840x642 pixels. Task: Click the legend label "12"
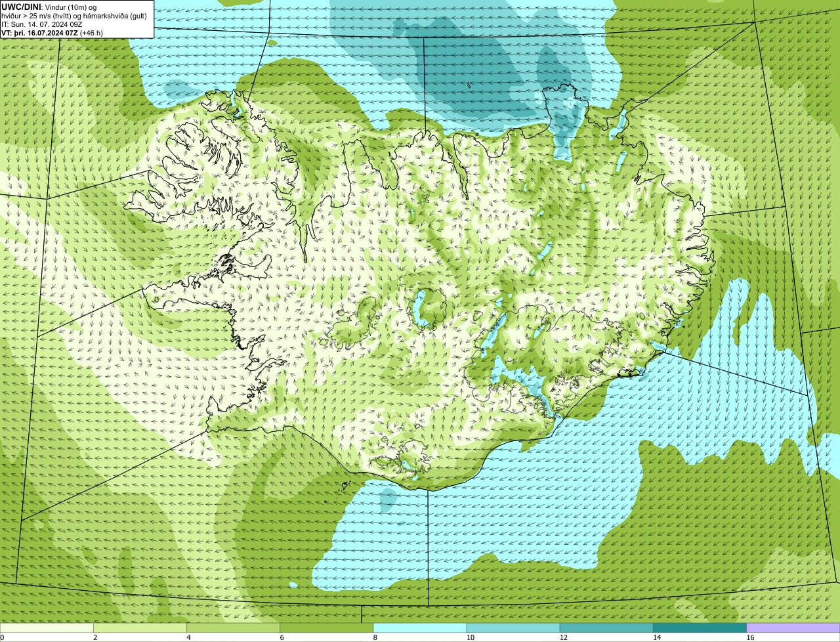click(x=563, y=637)
